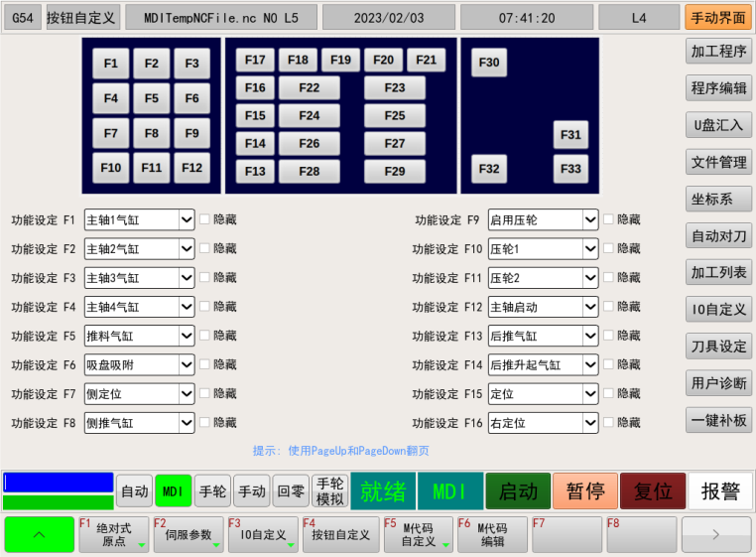Toggle the hide checkbox for function F16
The height and width of the screenshot is (557, 756).
pyautogui.click(x=609, y=423)
